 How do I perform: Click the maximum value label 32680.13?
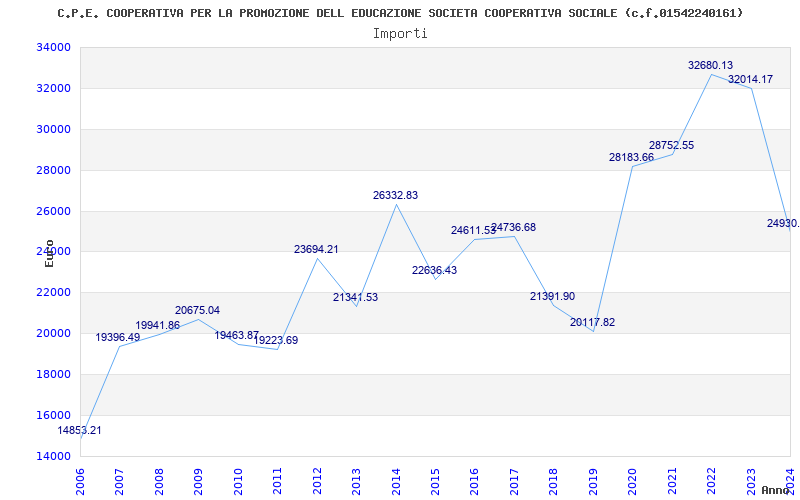(x=711, y=65)
